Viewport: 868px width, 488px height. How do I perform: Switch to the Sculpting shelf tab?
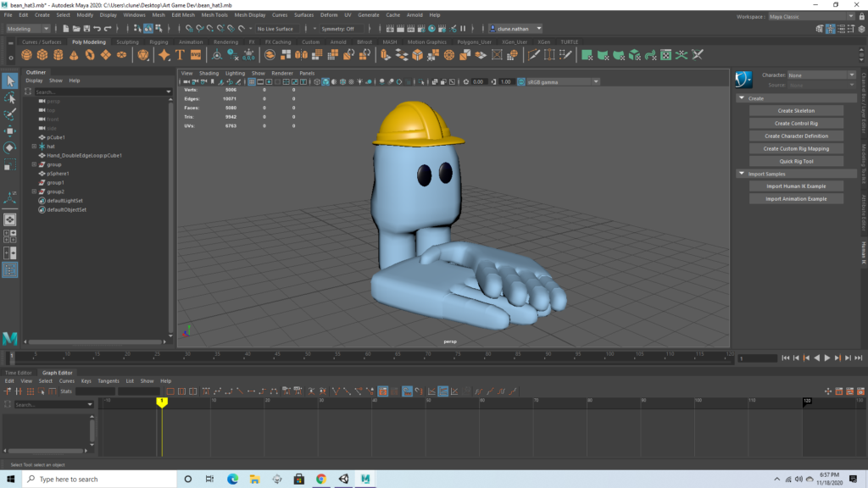pyautogui.click(x=127, y=42)
